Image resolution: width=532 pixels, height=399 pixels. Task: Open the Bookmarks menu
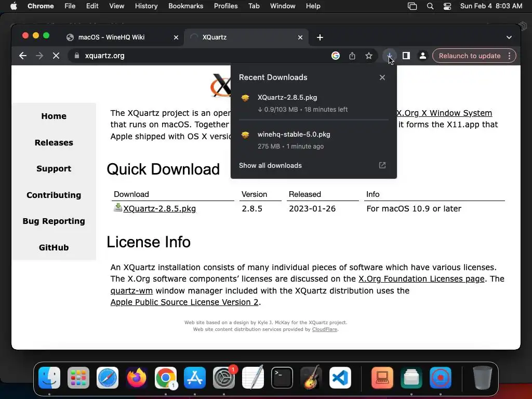coord(185,6)
